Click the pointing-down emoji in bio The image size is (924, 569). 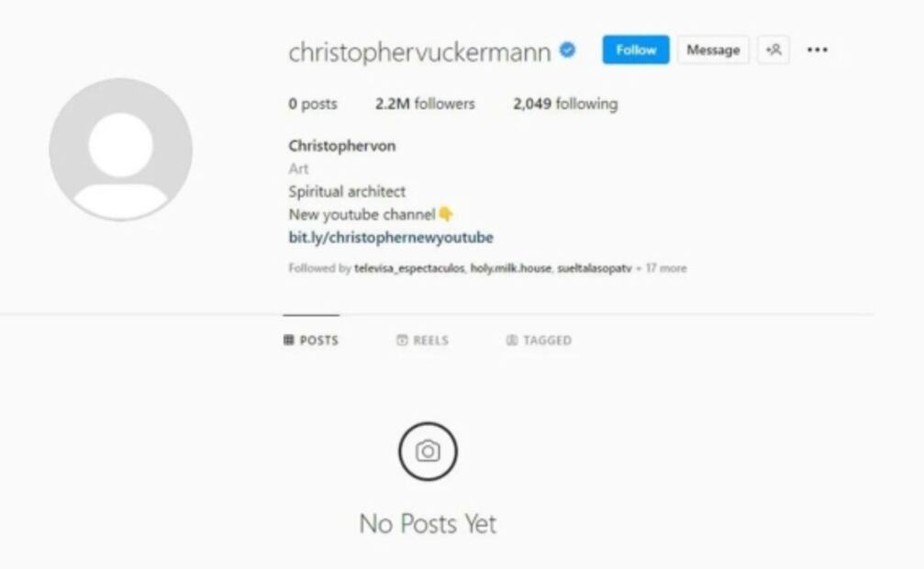tap(446, 214)
